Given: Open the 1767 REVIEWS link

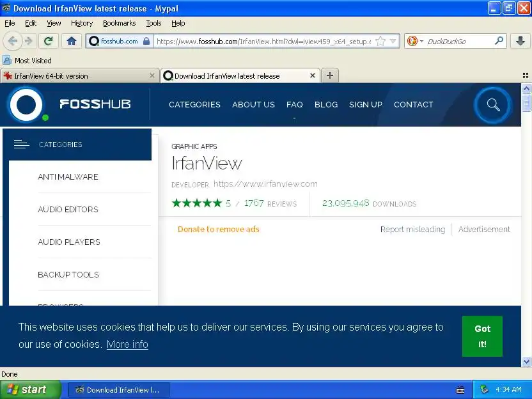Looking at the screenshot, I should 270,203.
